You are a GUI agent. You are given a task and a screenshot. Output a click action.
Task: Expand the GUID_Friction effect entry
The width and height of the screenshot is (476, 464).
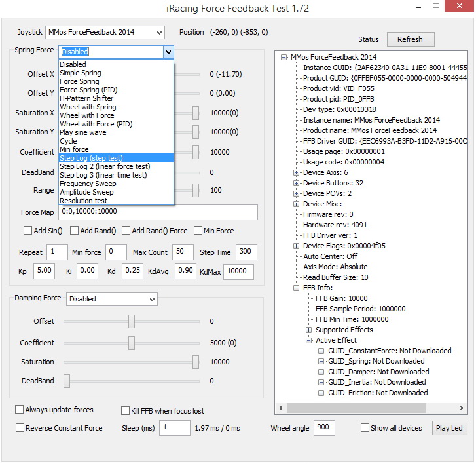[321, 393]
